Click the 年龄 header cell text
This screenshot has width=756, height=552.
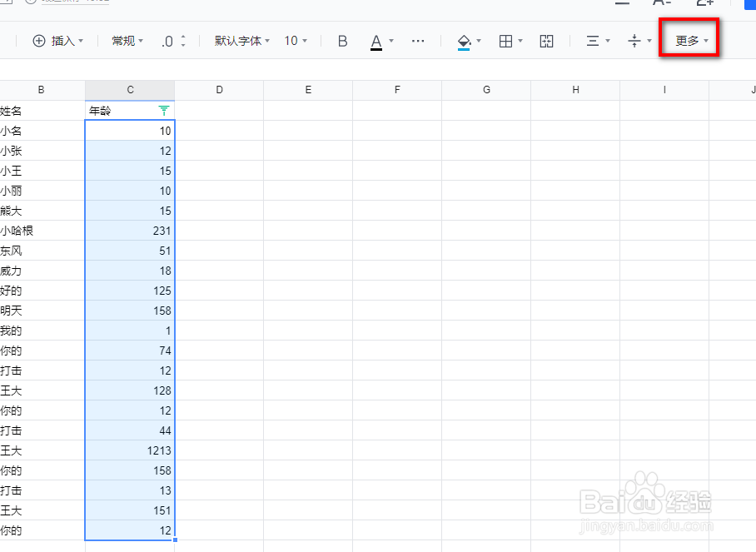100,111
